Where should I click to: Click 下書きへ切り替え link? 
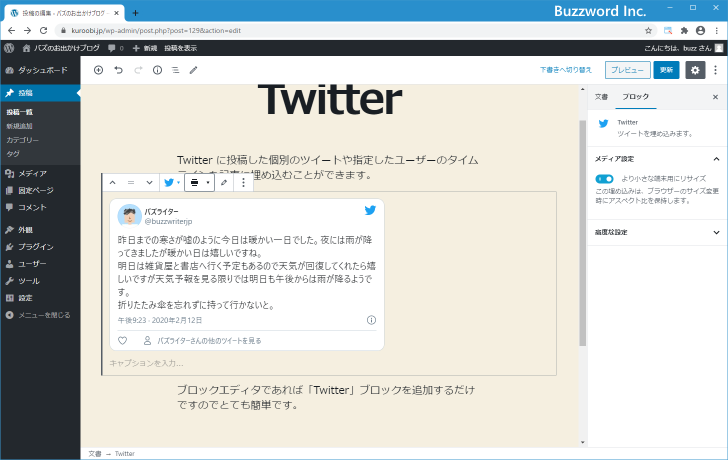click(566, 70)
